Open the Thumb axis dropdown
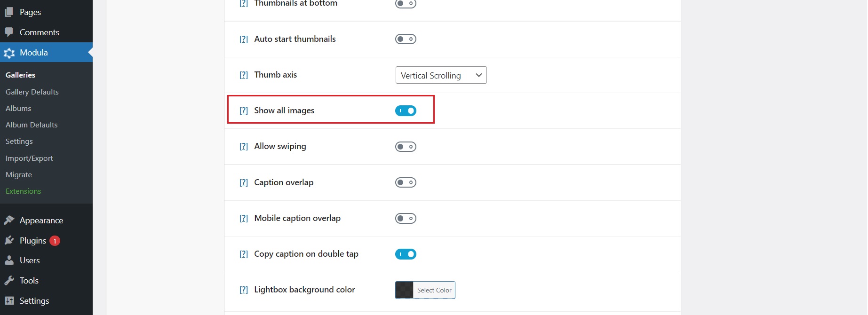The image size is (868, 315). [441, 75]
